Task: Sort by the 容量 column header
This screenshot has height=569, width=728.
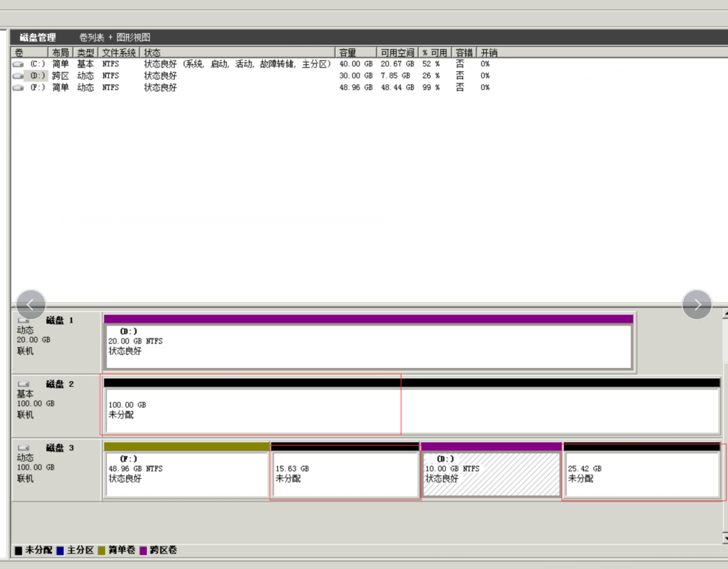Action: [356, 53]
